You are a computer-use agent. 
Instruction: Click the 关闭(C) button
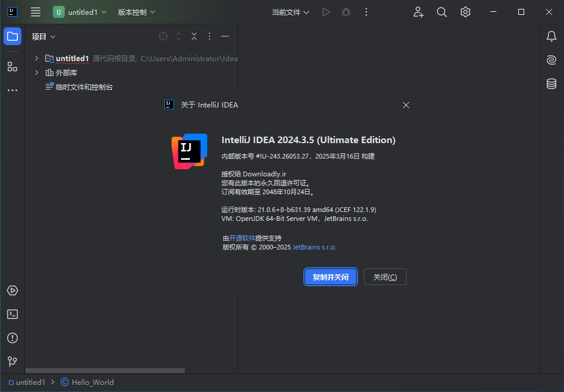(x=385, y=277)
